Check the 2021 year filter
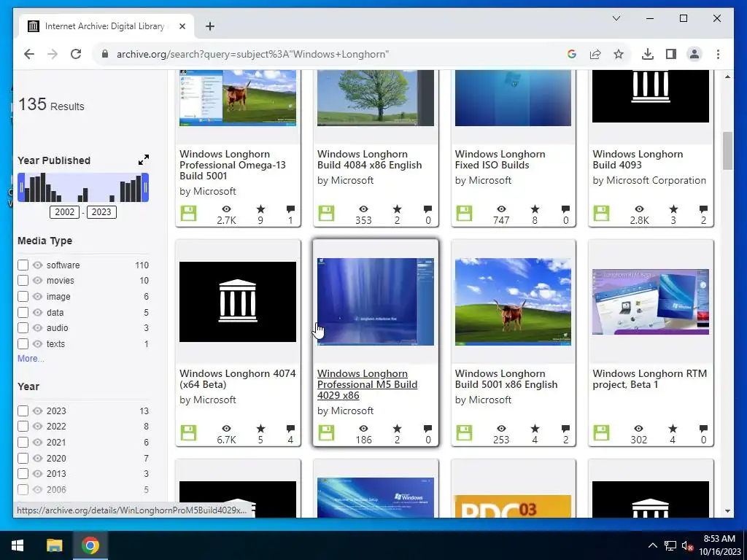This screenshot has height=560, width=747. [x=23, y=443]
